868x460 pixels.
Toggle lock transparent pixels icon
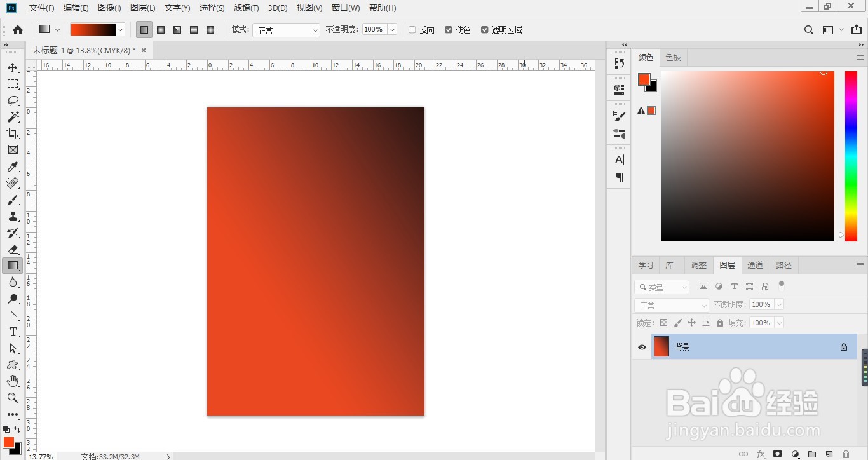[x=663, y=323]
